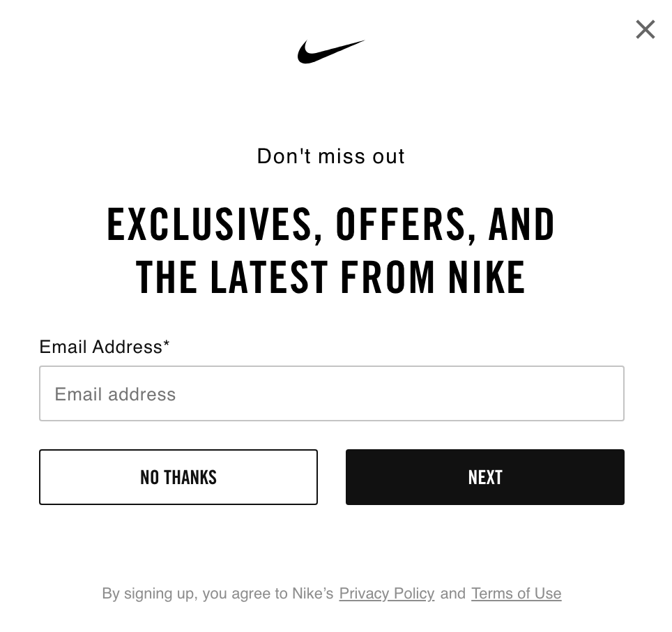Decline with the No Thanks button
The height and width of the screenshot is (632, 672).
[178, 477]
